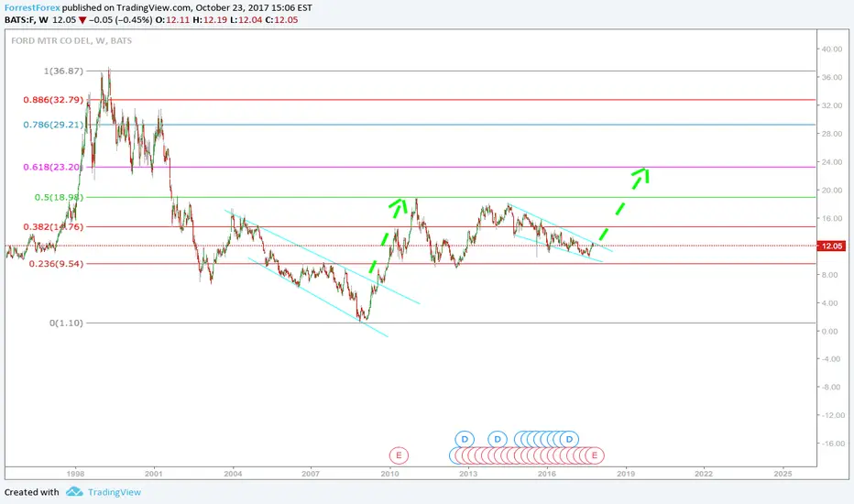Screen dimensions: 854x504
Task: Click the 2019 label on time axis
Action: (625, 474)
